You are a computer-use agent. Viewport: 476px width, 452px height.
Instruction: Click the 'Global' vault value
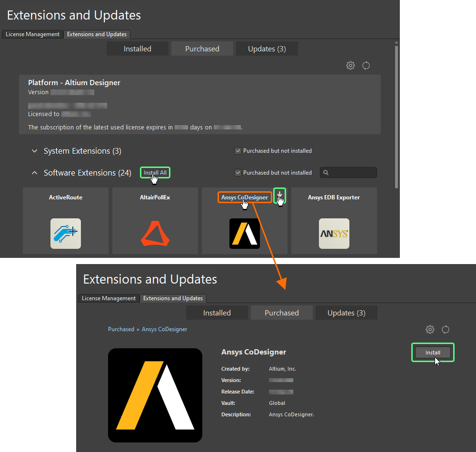click(277, 403)
